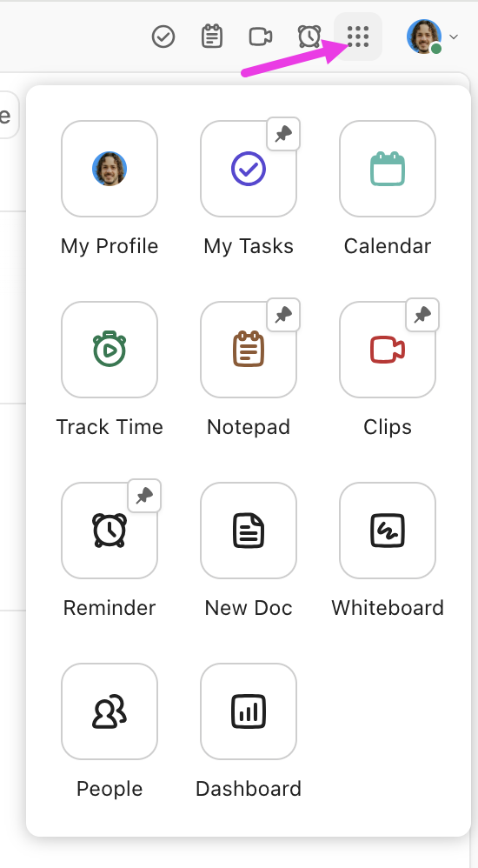The width and height of the screenshot is (478, 868).
Task: Open the Calendar app tile
Action: 388,169
